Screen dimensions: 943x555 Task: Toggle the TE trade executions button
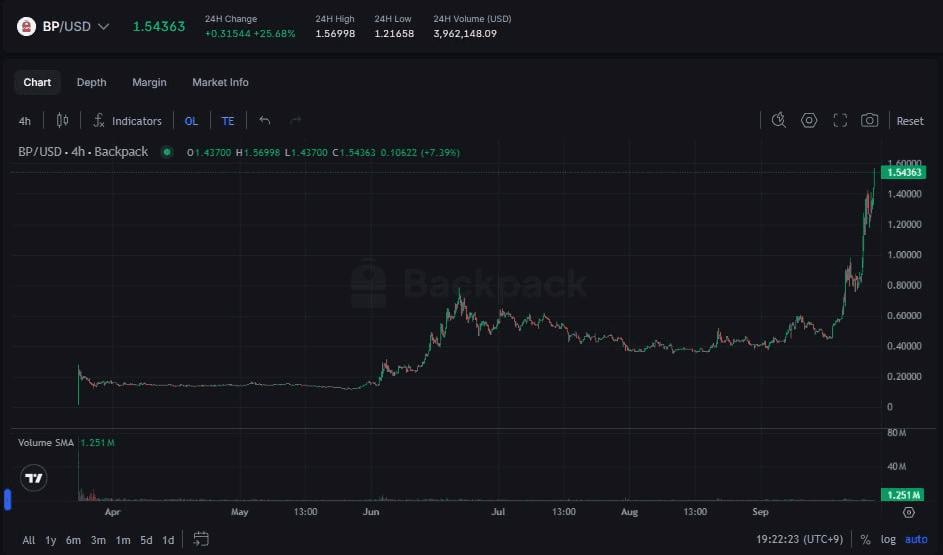pyautogui.click(x=228, y=121)
